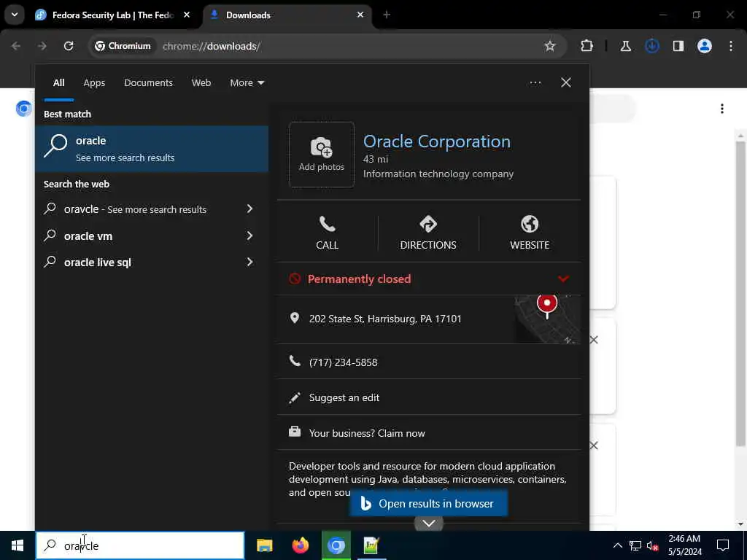This screenshot has height=560, width=747.
Task: Open File Explorer from the taskbar
Action: 264,545
